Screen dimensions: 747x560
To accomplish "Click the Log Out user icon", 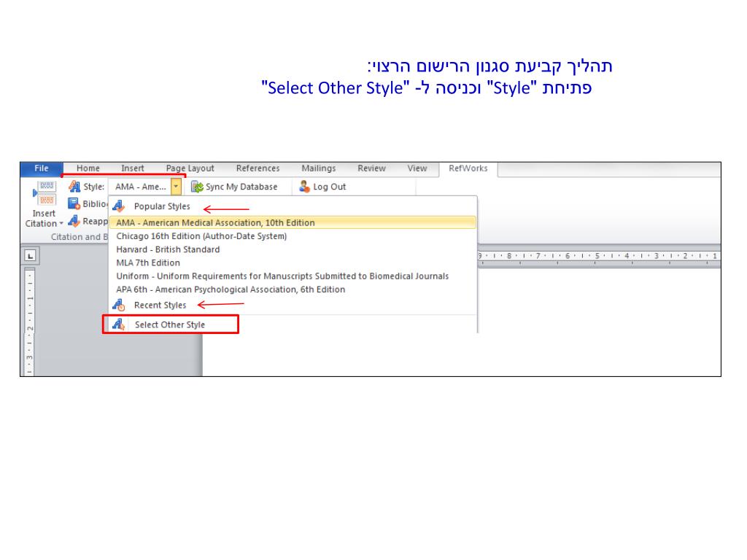I will pyautogui.click(x=304, y=187).
